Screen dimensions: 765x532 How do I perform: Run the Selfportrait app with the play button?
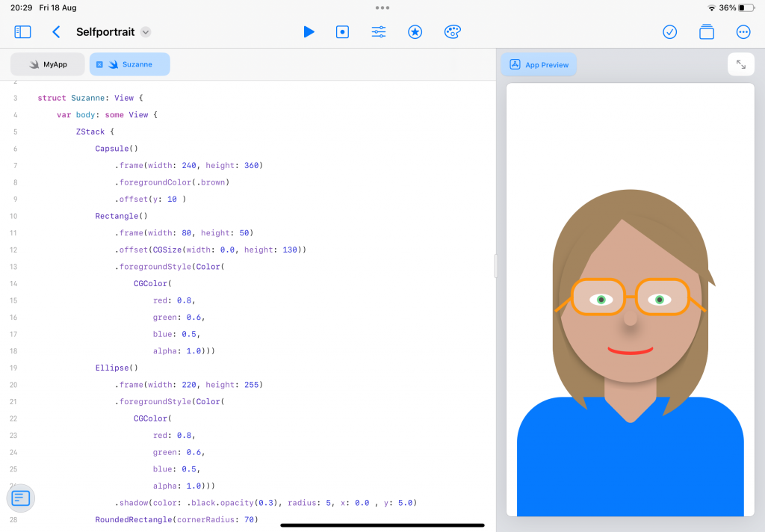coord(309,32)
